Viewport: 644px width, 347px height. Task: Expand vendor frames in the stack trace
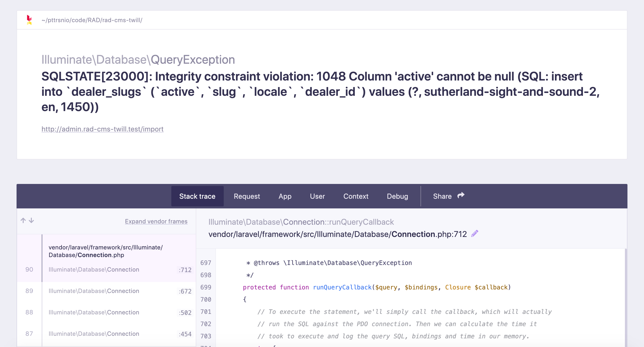[156, 221]
